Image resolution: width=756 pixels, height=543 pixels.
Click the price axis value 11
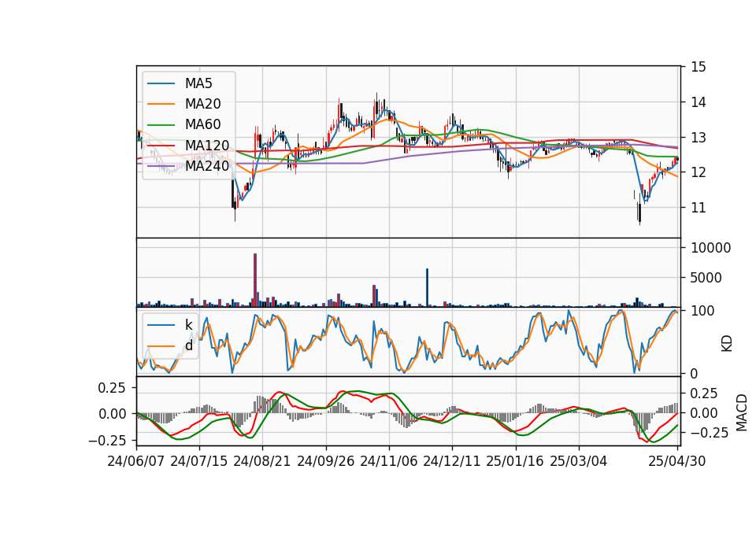(699, 208)
